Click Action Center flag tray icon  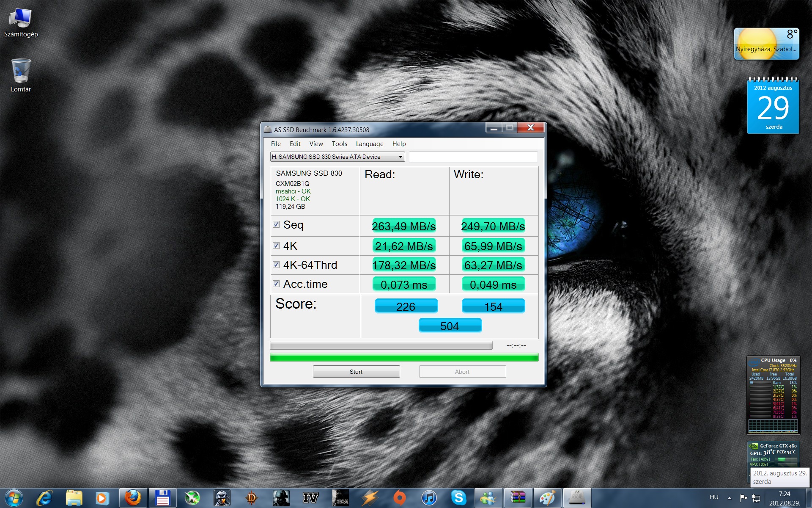tap(743, 497)
